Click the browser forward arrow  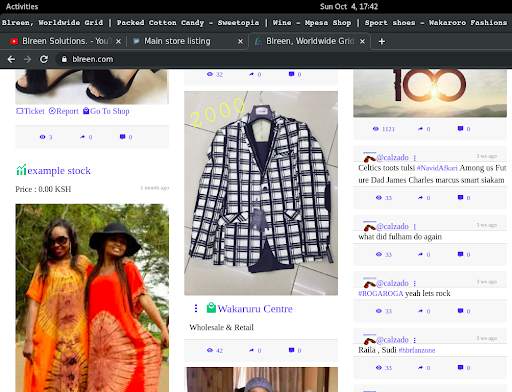[x=27, y=59]
